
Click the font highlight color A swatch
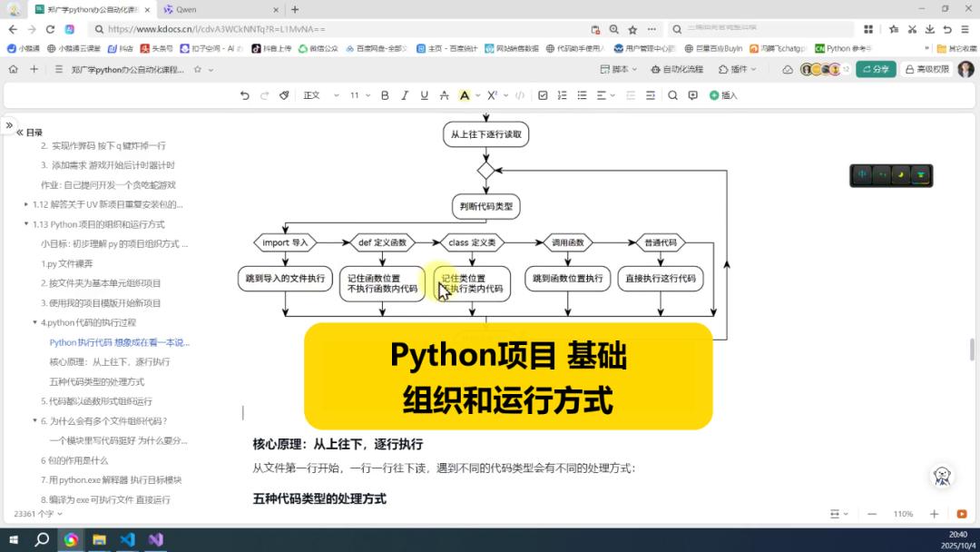tap(464, 95)
